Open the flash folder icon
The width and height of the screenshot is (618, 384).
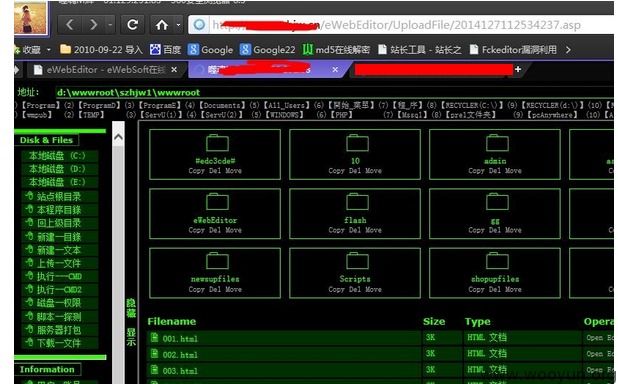click(357, 202)
